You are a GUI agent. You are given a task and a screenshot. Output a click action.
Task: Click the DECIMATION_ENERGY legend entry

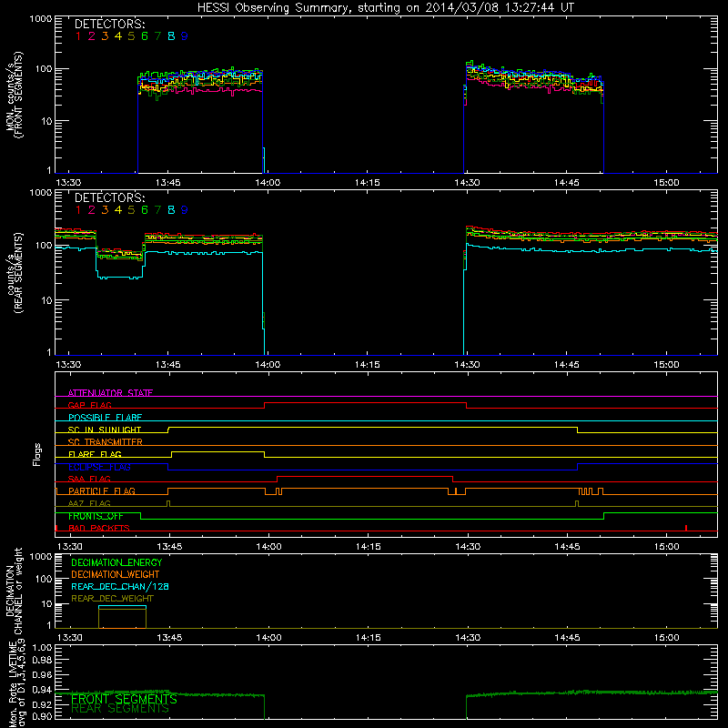(116, 562)
